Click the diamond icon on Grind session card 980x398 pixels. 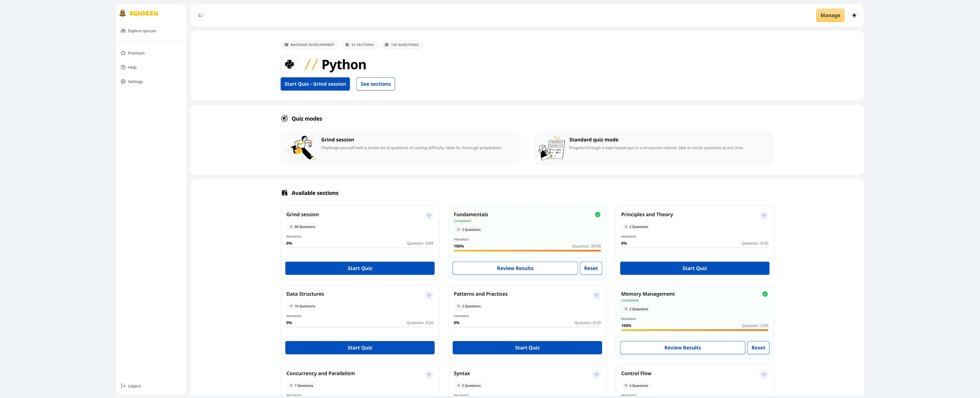click(x=429, y=216)
